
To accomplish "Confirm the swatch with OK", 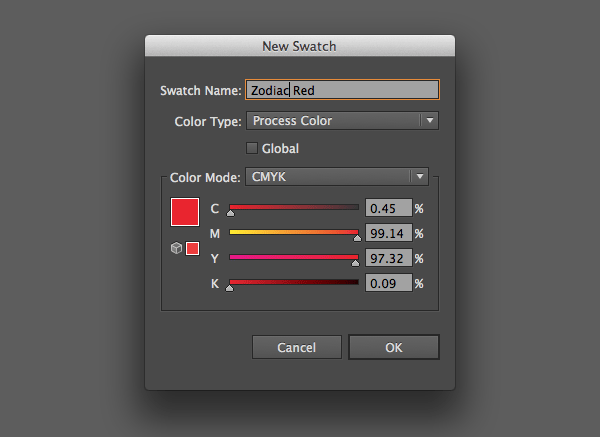I will pos(393,347).
